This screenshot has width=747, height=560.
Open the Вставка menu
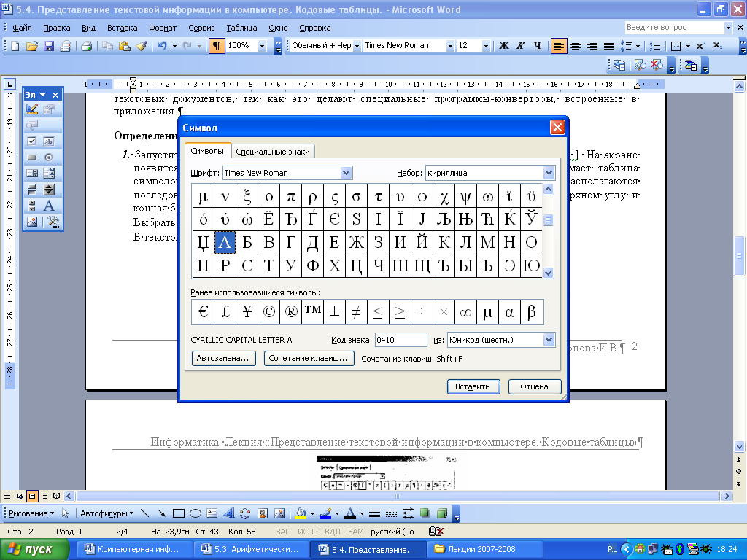122,28
